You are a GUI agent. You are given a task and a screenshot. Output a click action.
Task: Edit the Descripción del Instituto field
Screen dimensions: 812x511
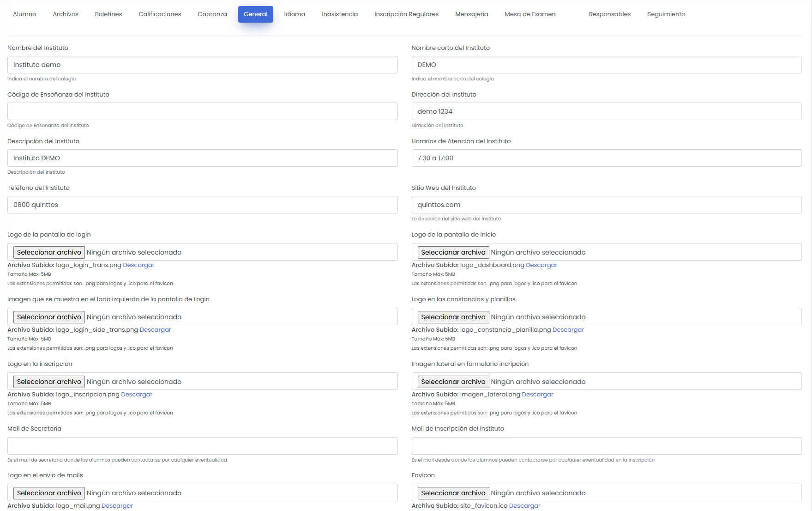(203, 158)
